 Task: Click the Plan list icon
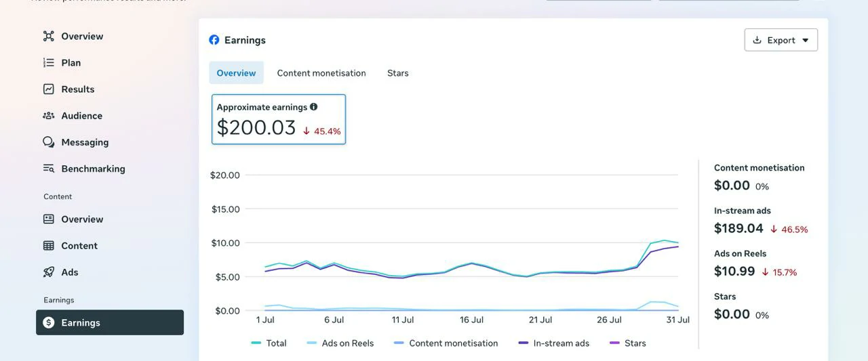[49, 62]
